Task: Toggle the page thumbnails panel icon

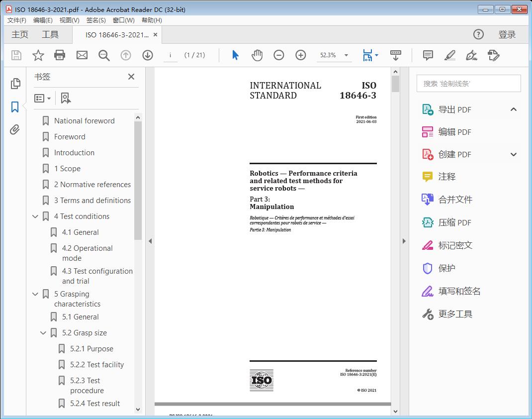Action: (15, 84)
